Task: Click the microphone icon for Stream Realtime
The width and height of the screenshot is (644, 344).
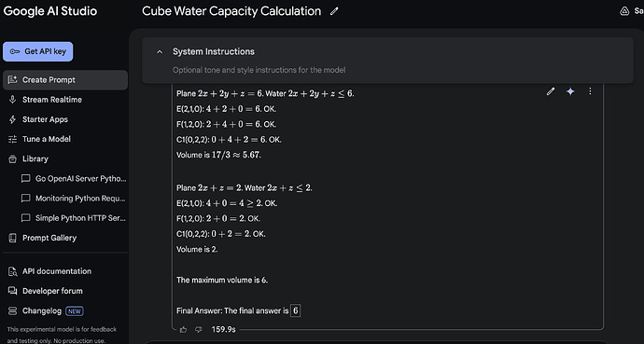Action: [13, 100]
